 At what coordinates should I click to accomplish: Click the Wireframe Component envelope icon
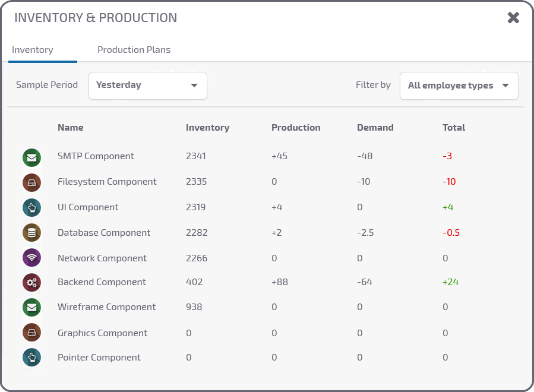(31, 307)
